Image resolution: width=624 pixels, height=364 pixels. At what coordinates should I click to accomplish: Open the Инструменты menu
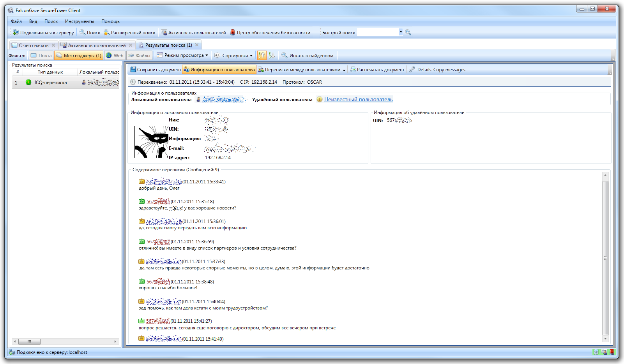(x=80, y=21)
